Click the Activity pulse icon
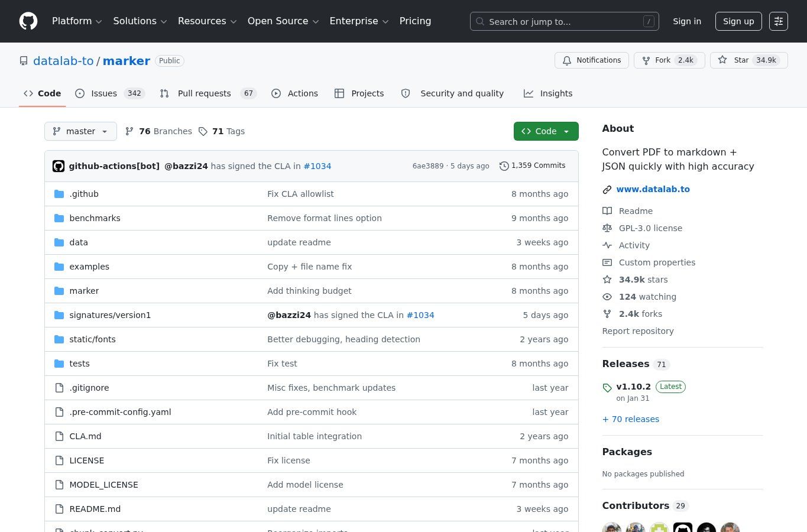 tap(607, 245)
